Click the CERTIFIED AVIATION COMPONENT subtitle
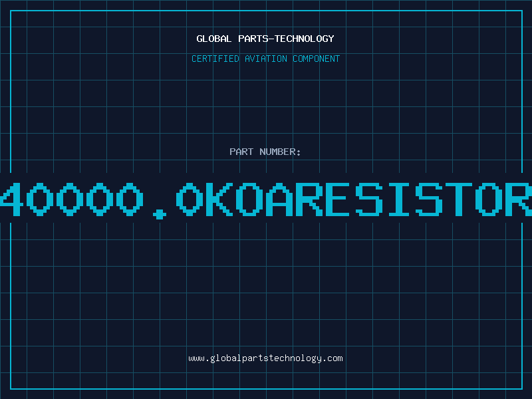 coord(265,59)
